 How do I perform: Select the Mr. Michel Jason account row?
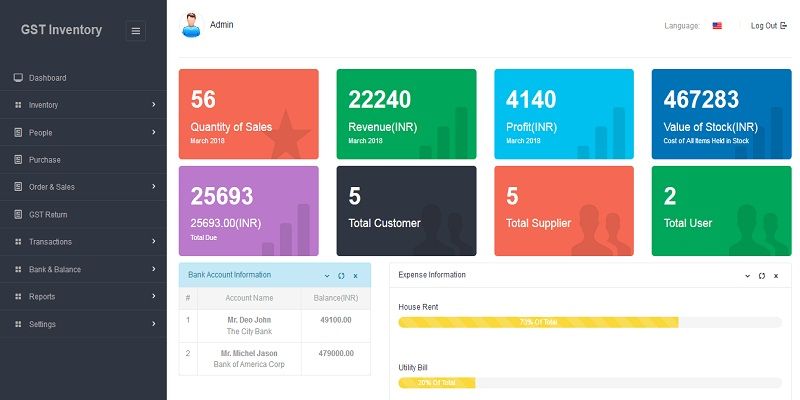(x=274, y=359)
